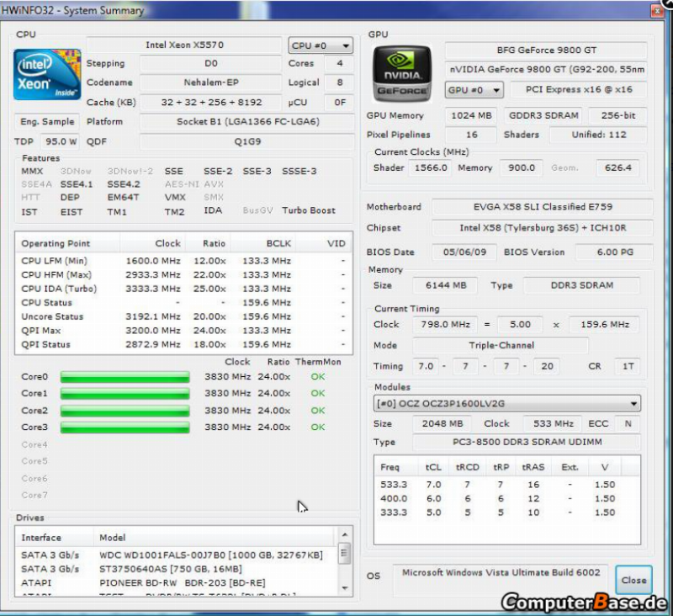Click the Close button
Screen dimensions: 673x616
point(633,580)
